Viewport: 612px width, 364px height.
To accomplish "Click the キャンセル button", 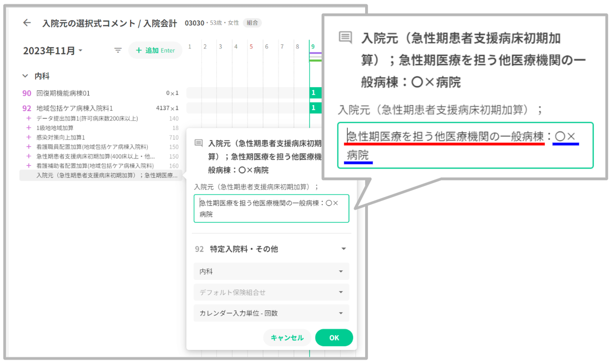I will [x=287, y=338].
